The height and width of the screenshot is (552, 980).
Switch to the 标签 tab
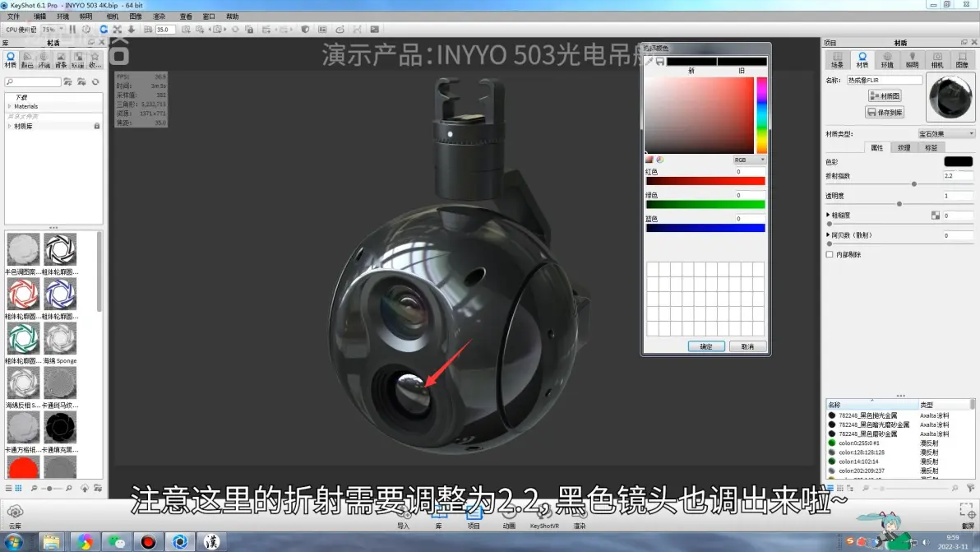coord(931,147)
